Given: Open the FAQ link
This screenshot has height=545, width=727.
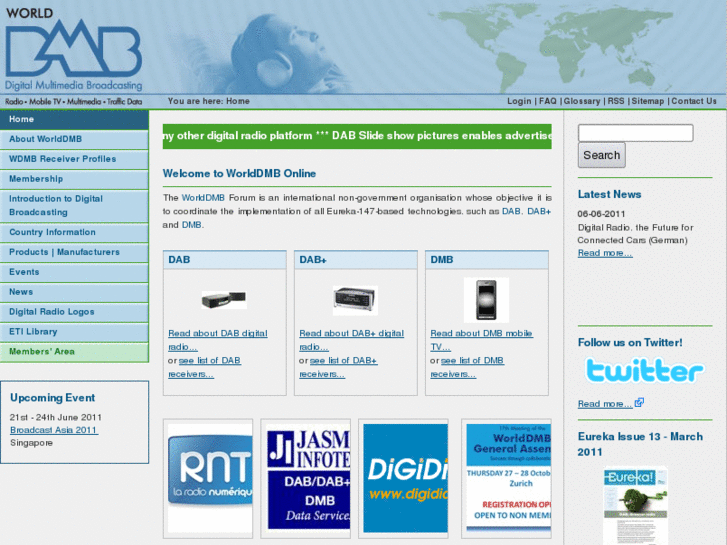Looking at the screenshot, I should tap(548, 101).
